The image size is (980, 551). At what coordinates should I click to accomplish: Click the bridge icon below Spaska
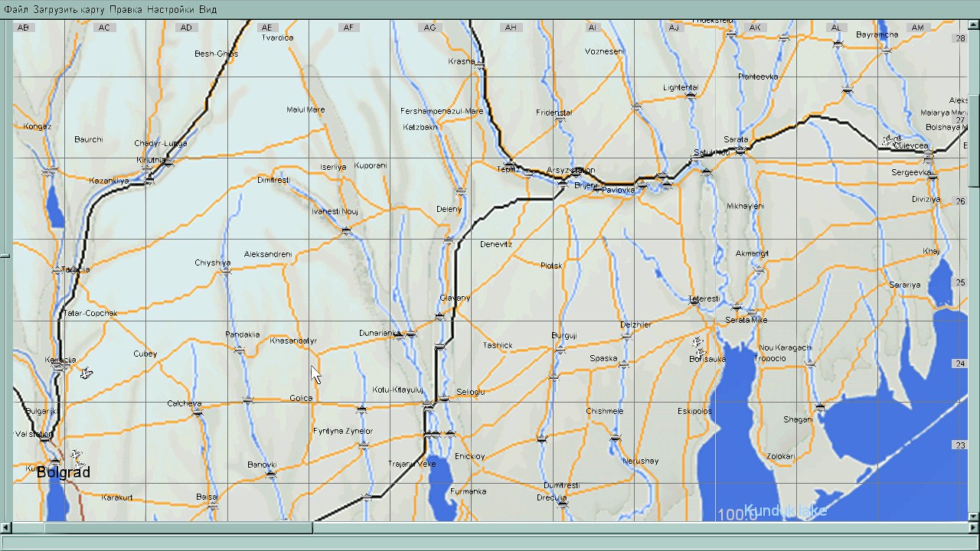[624, 364]
